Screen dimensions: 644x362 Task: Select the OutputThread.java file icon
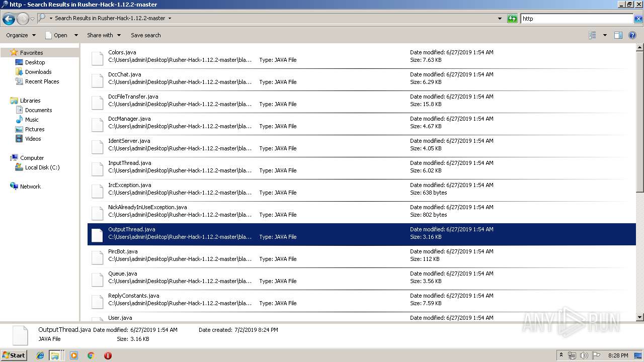(97, 235)
